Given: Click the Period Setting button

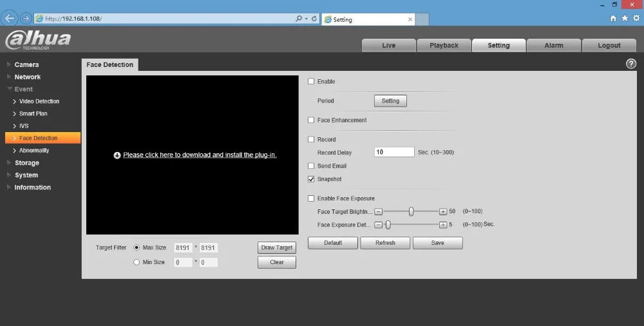Looking at the screenshot, I should coord(390,101).
